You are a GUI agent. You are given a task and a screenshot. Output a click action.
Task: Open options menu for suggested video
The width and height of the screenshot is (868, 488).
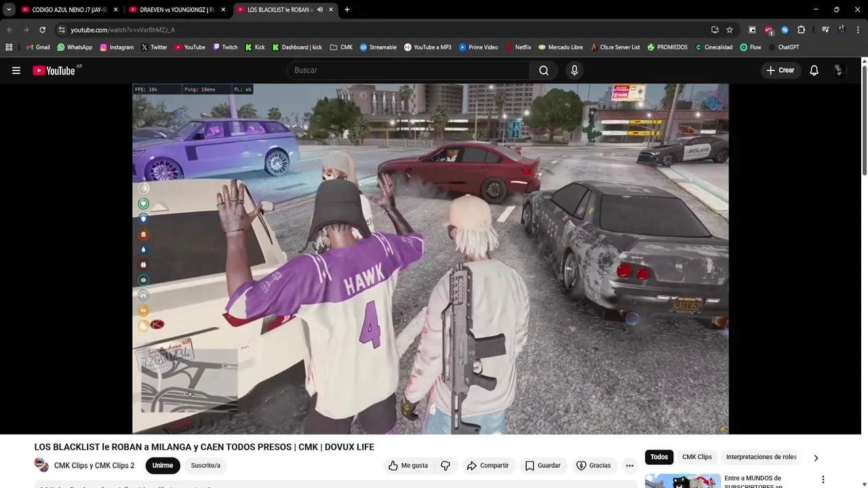pos(823,480)
